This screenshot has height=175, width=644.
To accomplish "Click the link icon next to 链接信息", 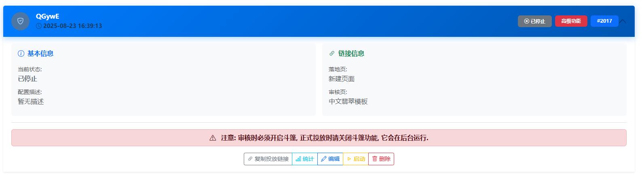I will tap(332, 53).
